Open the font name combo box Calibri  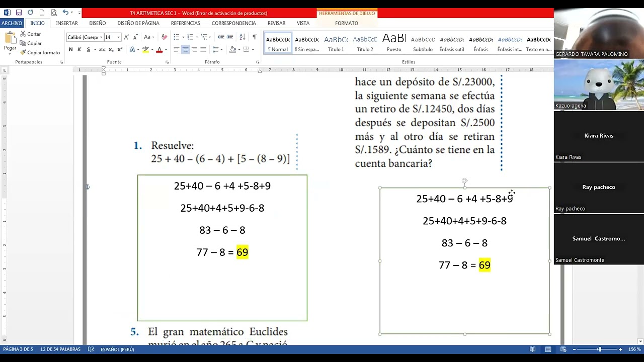pyautogui.click(x=85, y=37)
